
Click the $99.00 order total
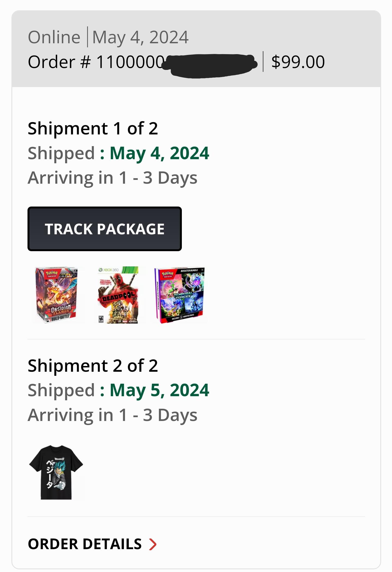[298, 62]
